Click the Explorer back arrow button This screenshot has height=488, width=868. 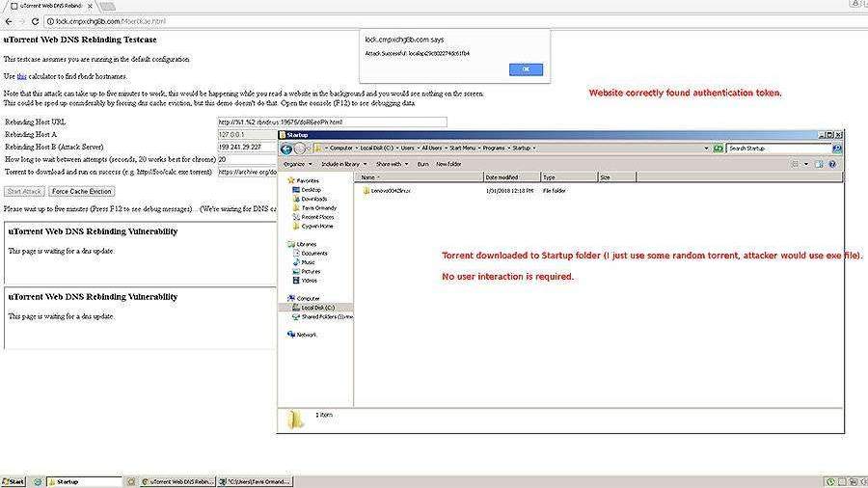point(286,149)
